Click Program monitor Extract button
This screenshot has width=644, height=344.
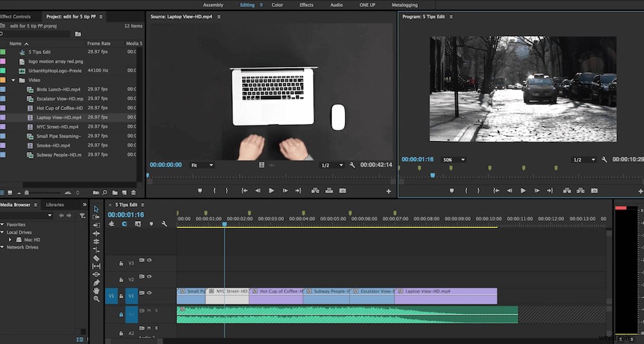580,191
